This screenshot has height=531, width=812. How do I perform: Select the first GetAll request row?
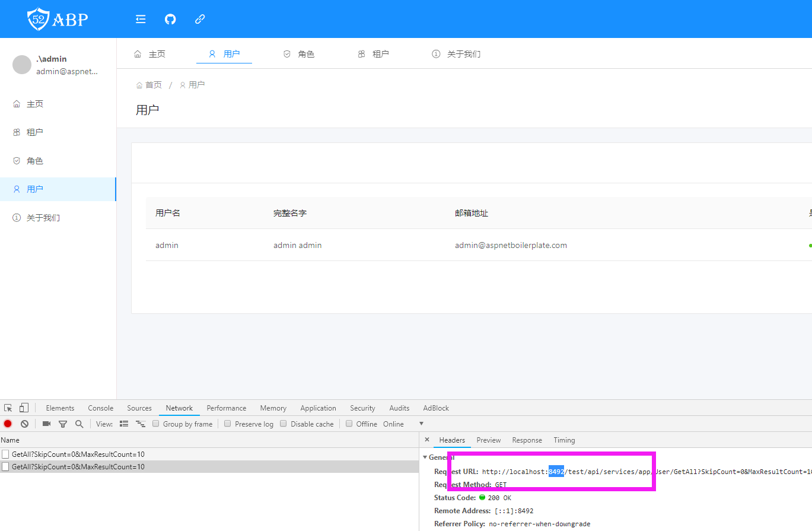point(78,454)
